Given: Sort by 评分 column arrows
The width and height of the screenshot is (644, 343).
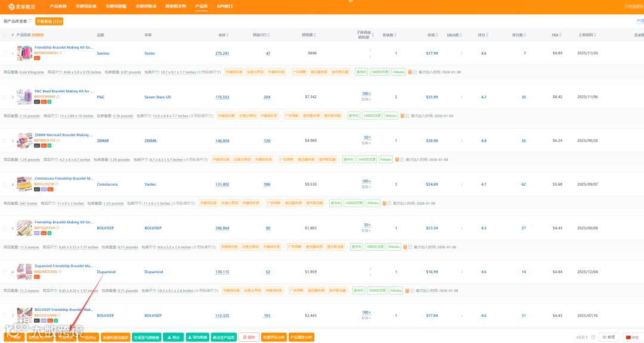Looking at the screenshot, I should (x=487, y=35).
